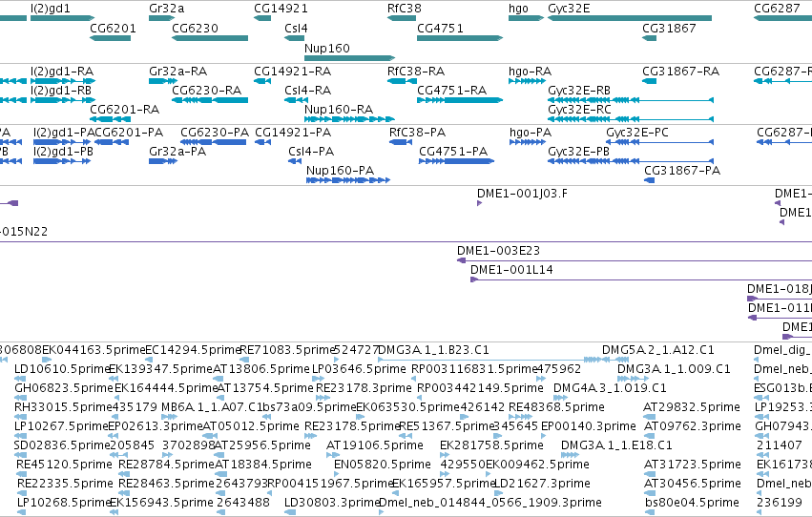Click the CG4751 gene bar
812x517 pixels.
tap(460, 38)
